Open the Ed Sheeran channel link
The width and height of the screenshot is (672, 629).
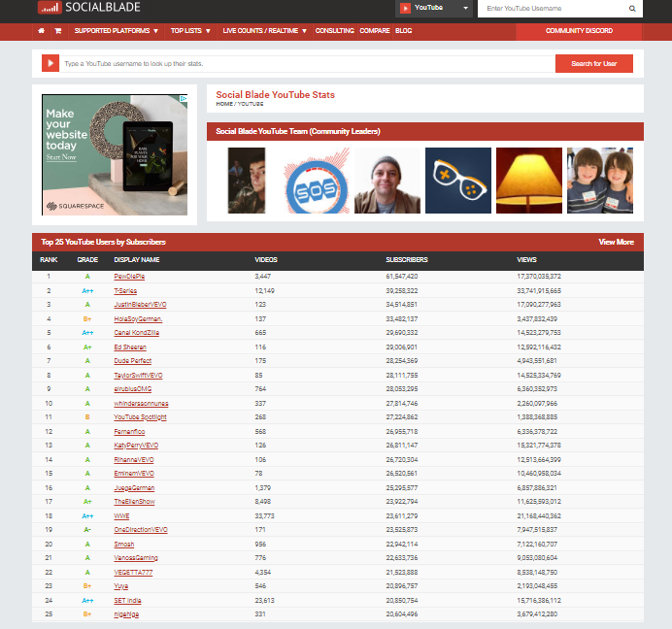pyautogui.click(x=130, y=348)
